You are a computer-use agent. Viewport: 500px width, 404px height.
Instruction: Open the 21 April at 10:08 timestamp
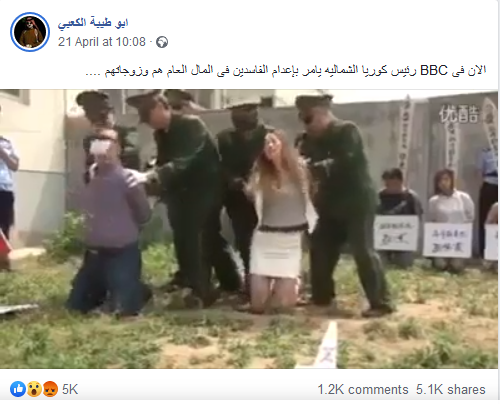102,42
